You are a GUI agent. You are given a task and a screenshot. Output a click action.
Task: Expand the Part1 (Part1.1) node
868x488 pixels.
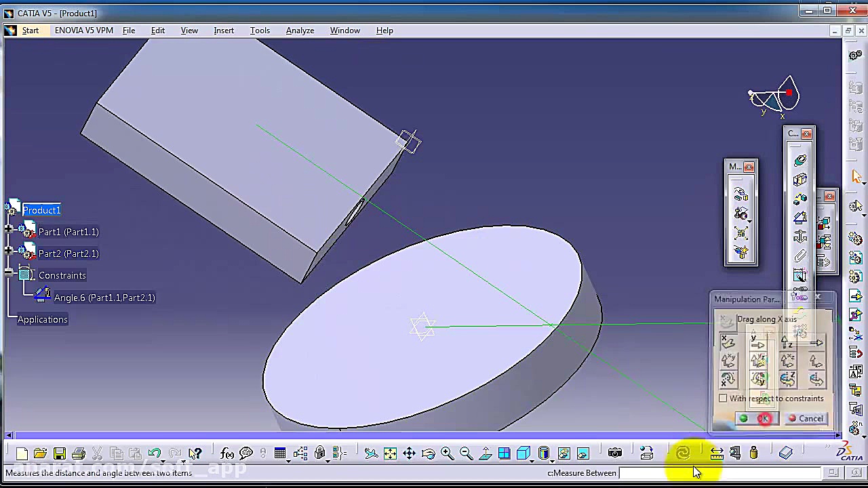click(x=7, y=228)
